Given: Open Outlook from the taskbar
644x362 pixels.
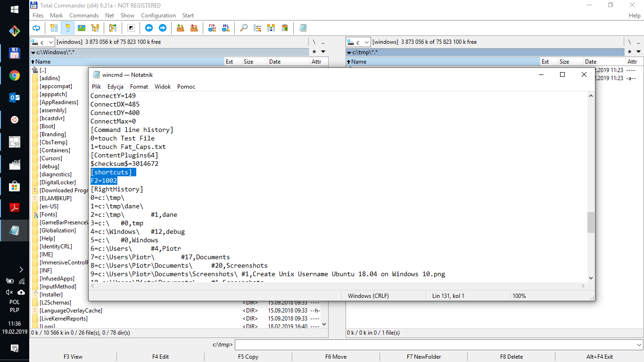Looking at the screenshot, I should (x=15, y=98).
